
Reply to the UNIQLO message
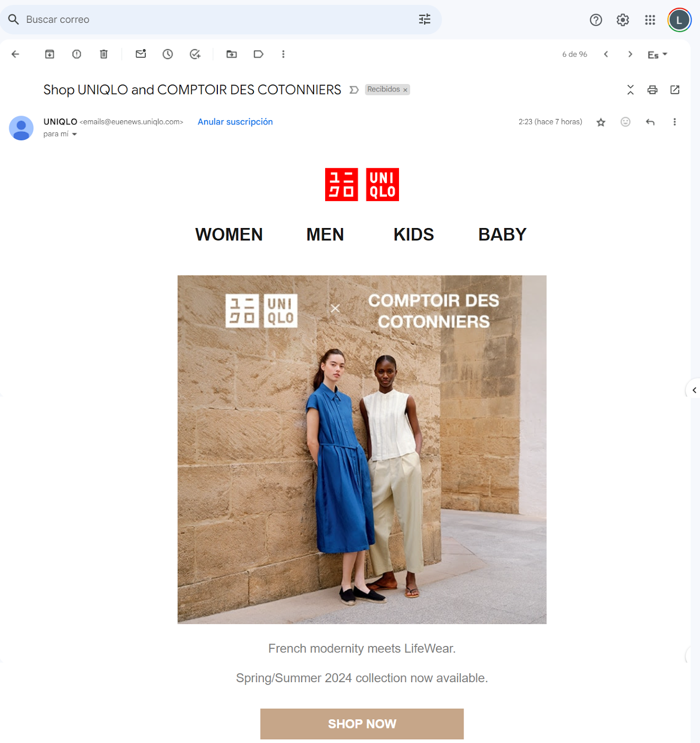650,122
